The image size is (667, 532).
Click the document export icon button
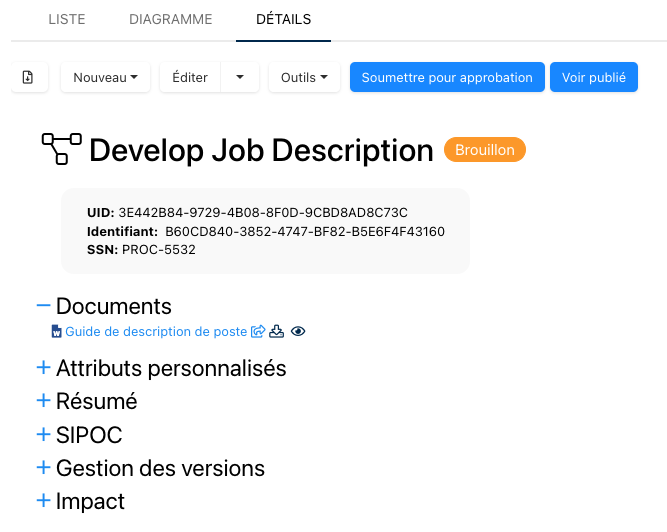coord(29,77)
